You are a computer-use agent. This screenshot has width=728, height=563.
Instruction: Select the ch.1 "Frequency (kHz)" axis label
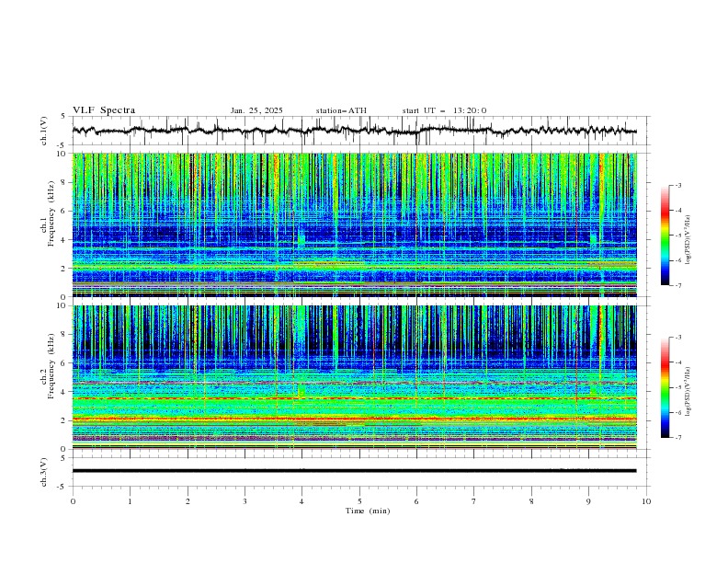click(51, 213)
